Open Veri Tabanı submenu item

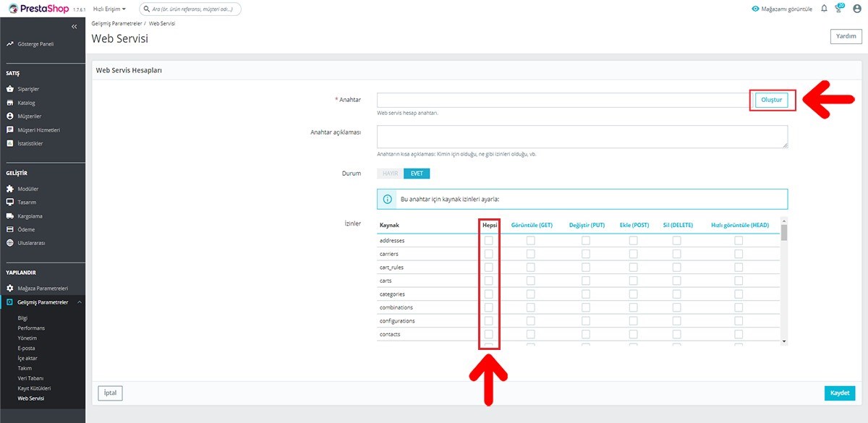(x=30, y=378)
